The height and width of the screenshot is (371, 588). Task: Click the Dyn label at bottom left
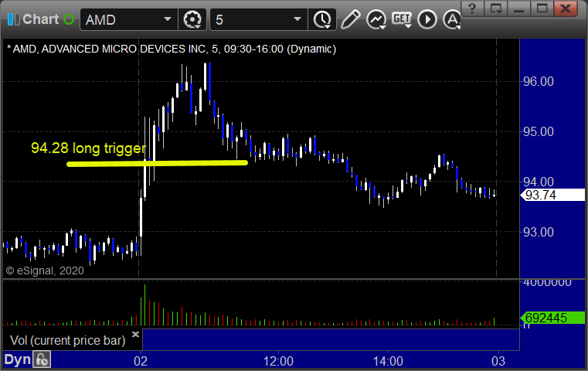coord(17,359)
